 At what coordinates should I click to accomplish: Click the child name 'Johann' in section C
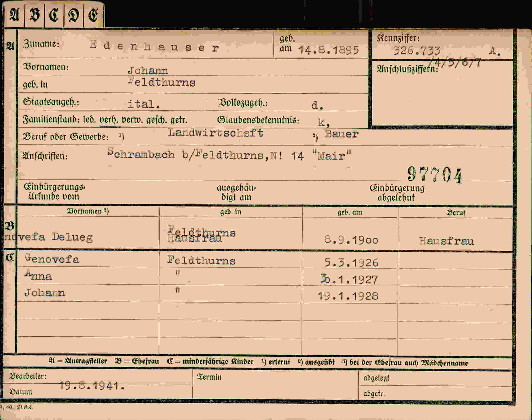click(45, 293)
